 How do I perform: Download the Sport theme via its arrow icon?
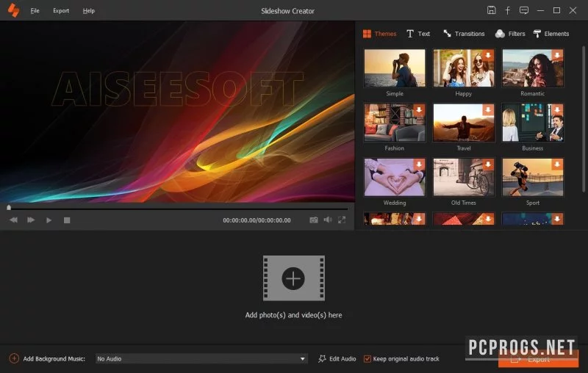(x=557, y=164)
